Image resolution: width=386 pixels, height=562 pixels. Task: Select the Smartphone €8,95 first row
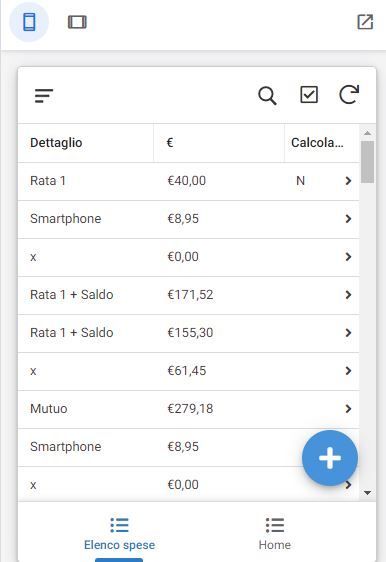(189, 219)
